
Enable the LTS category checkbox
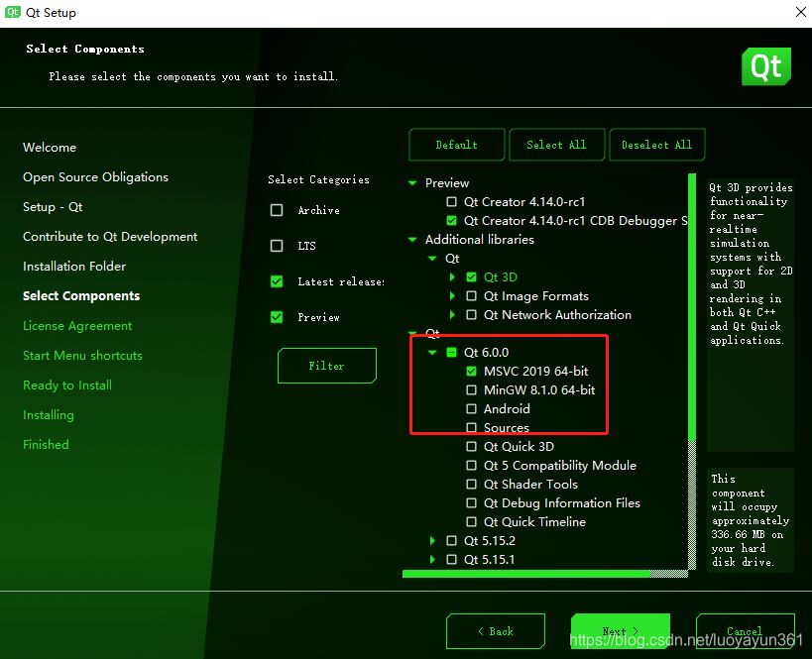tap(277, 246)
